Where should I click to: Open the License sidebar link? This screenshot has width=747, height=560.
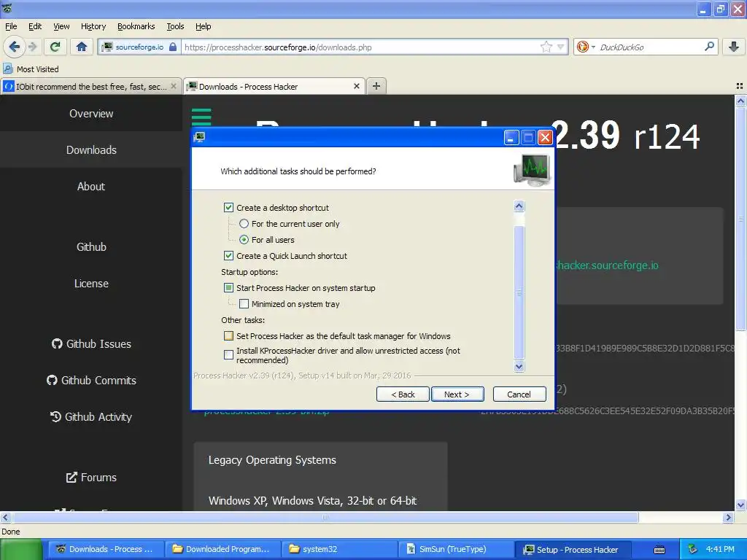(91, 284)
